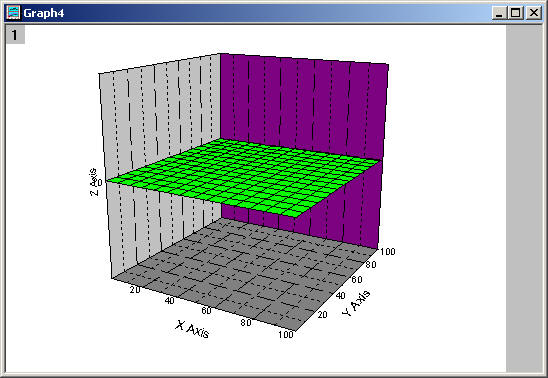
Task: Click the Graph4 window icon
Action: click(x=13, y=13)
